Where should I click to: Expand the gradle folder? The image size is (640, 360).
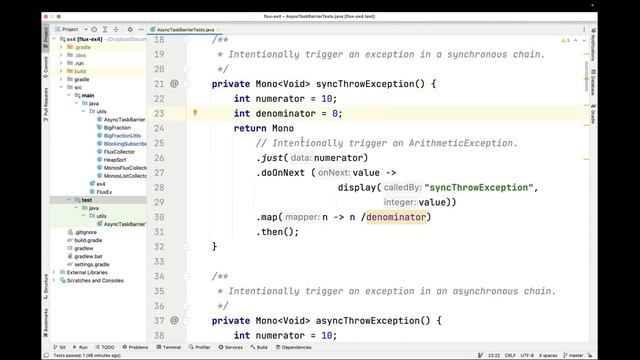click(x=61, y=79)
